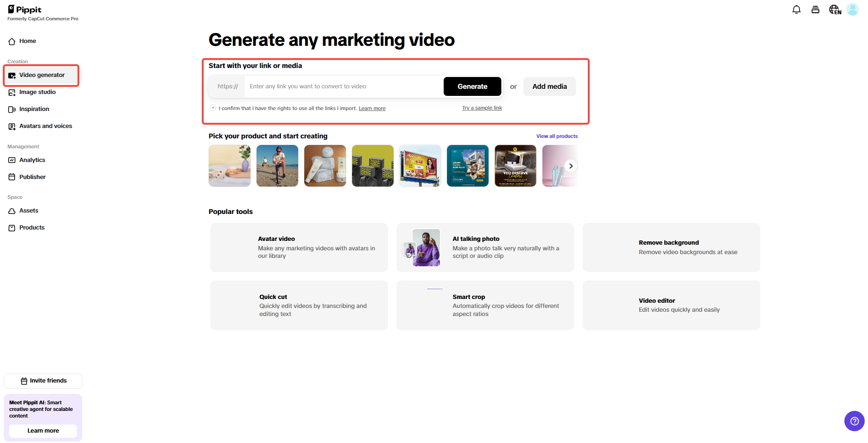Show more products with the carousel arrow
868x443 pixels.
click(571, 166)
